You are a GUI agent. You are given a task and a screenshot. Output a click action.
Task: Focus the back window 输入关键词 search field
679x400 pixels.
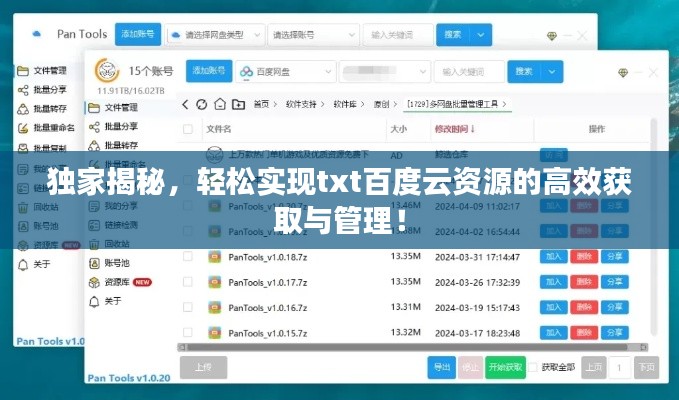pyautogui.click(x=398, y=35)
